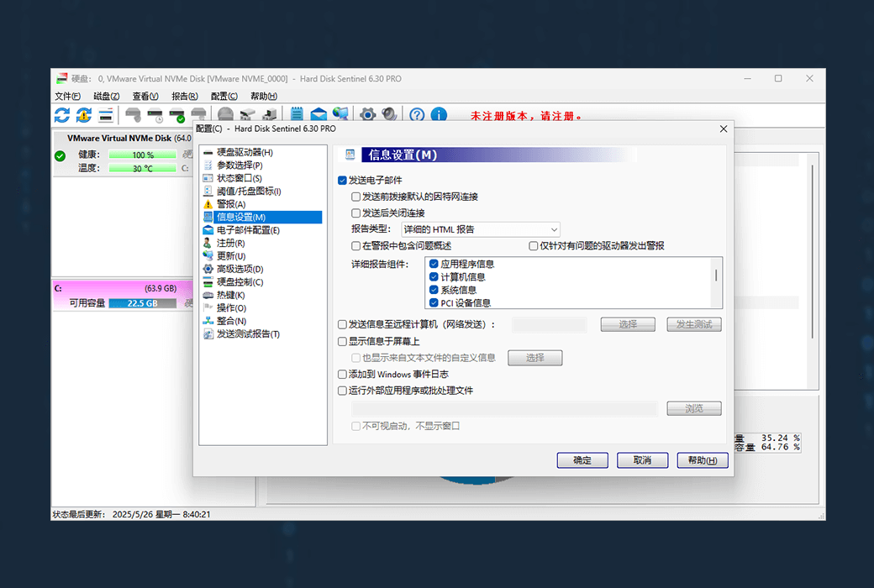The width and height of the screenshot is (874, 588).
Task: Open 磁盘(Z) menu
Action: pyautogui.click(x=107, y=96)
